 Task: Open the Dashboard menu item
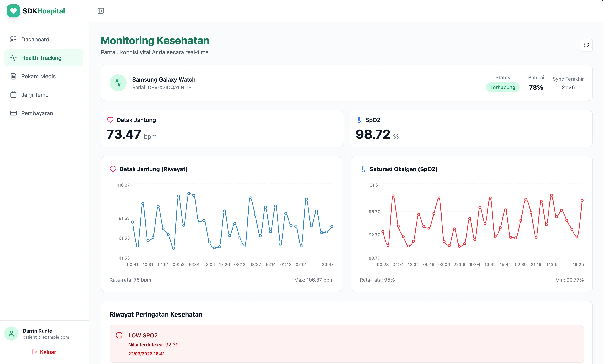(x=35, y=39)
